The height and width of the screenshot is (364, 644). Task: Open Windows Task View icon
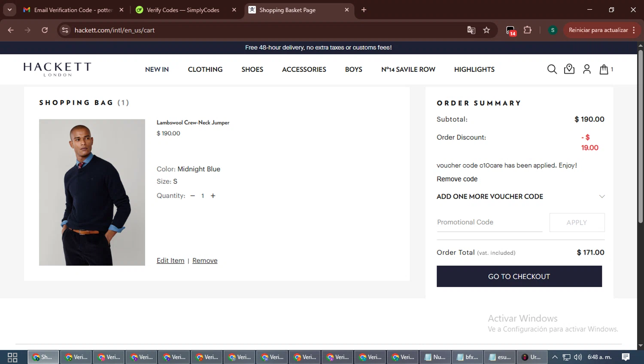click(12, 357)
